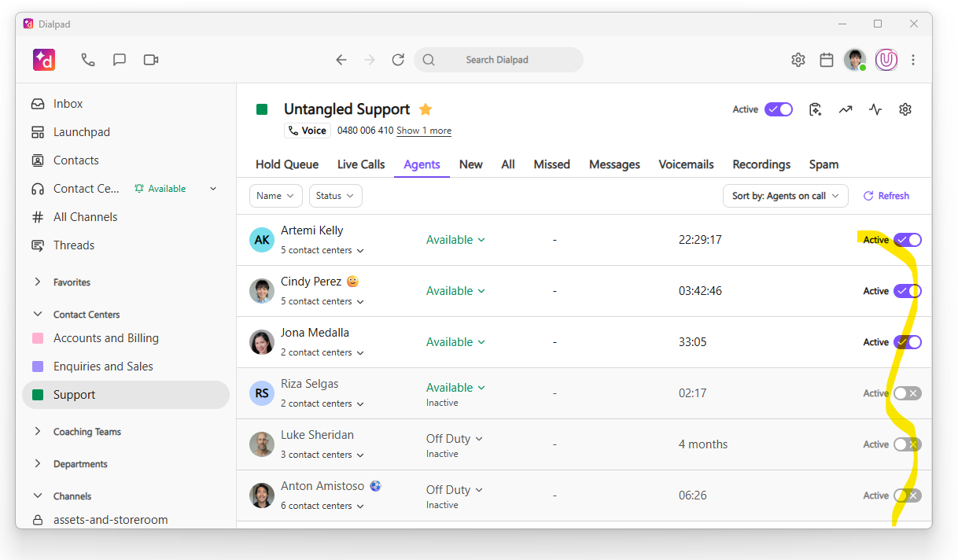Switch to the Missed tab
958x560 pixels.
pos(552,164)
